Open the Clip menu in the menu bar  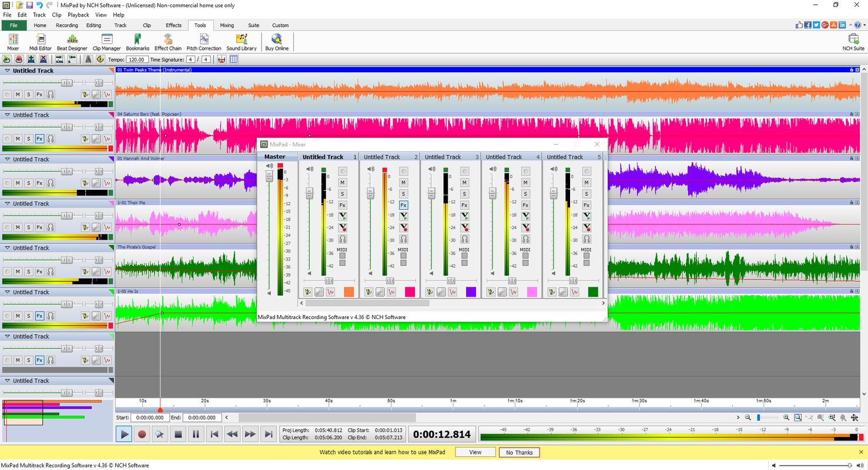(56, 15)
